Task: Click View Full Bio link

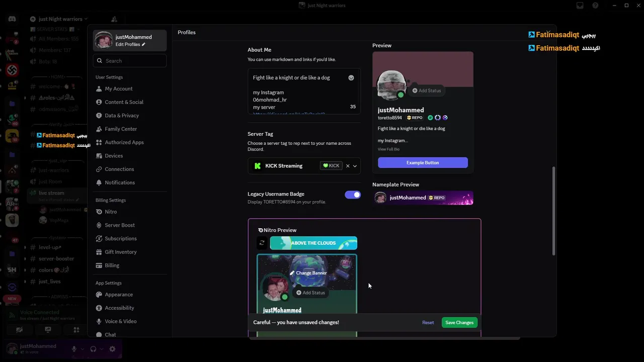Action: tap(388, 149)
